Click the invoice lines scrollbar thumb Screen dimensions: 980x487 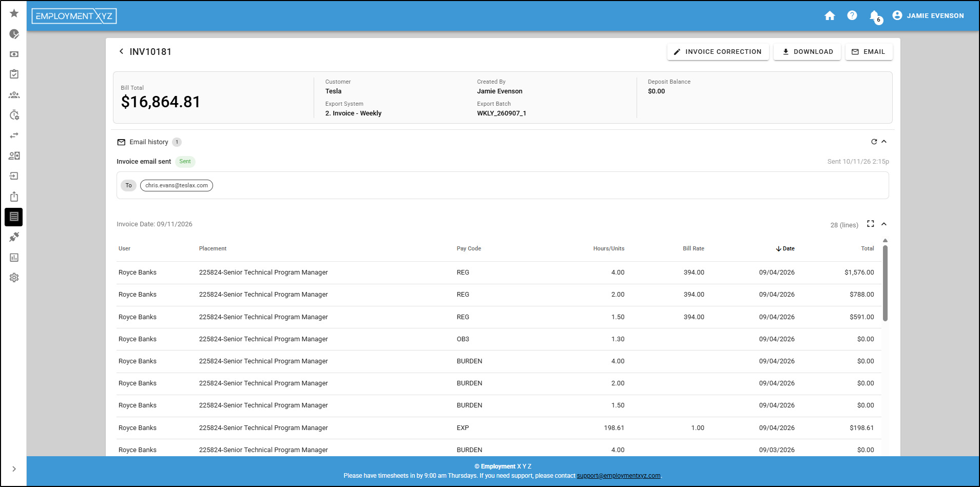click(885, 283)
